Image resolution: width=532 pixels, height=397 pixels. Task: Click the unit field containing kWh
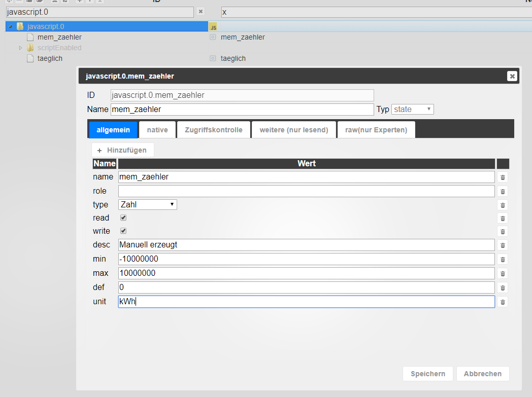coord(307,302)
